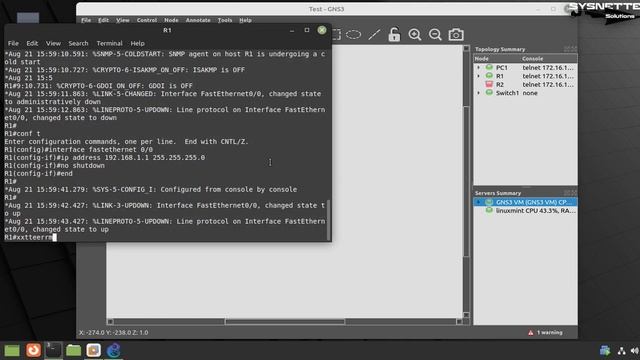
Task: Open Search menu in R1 terminal
Action: (x=78, y=43)
